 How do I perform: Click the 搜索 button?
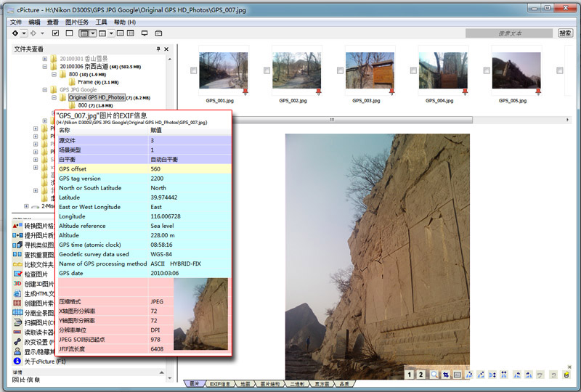pyautogui.click(x=565, y=33)
